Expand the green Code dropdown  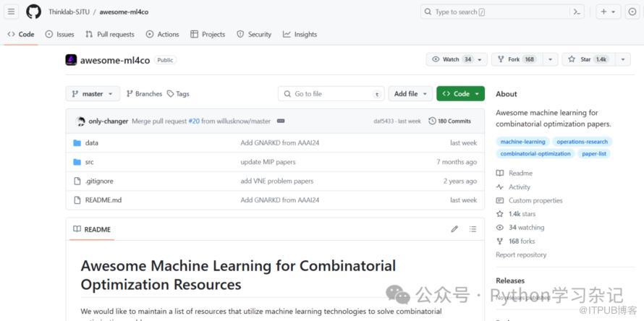pyautogui.click(x=460, y=94)
